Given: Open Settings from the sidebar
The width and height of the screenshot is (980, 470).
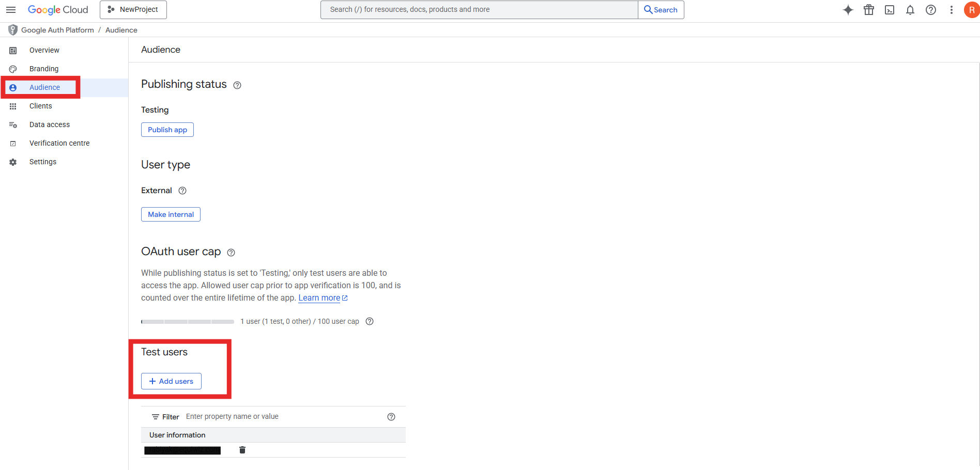Looking at the screenshot, I should coord(43,161).
